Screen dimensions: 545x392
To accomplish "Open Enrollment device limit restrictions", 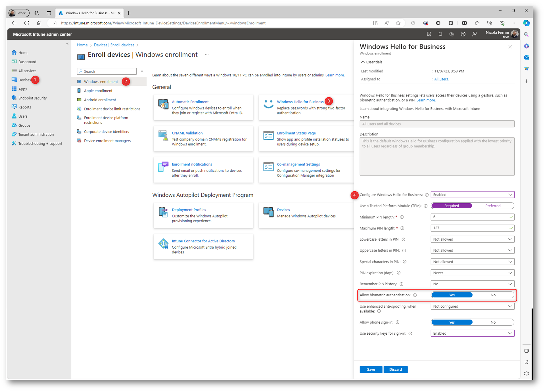I will (112, 109).
